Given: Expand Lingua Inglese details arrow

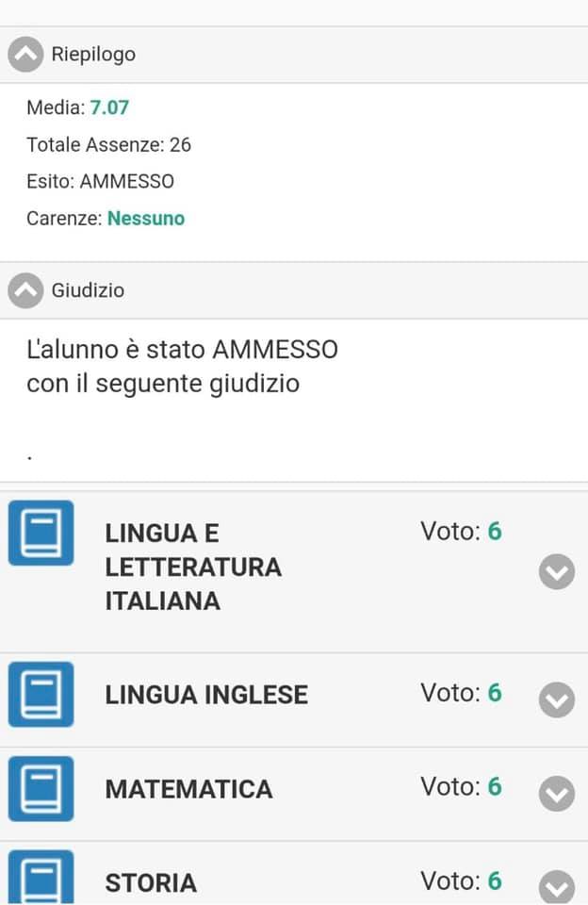Looking at the screenshot, I should 557,700.
